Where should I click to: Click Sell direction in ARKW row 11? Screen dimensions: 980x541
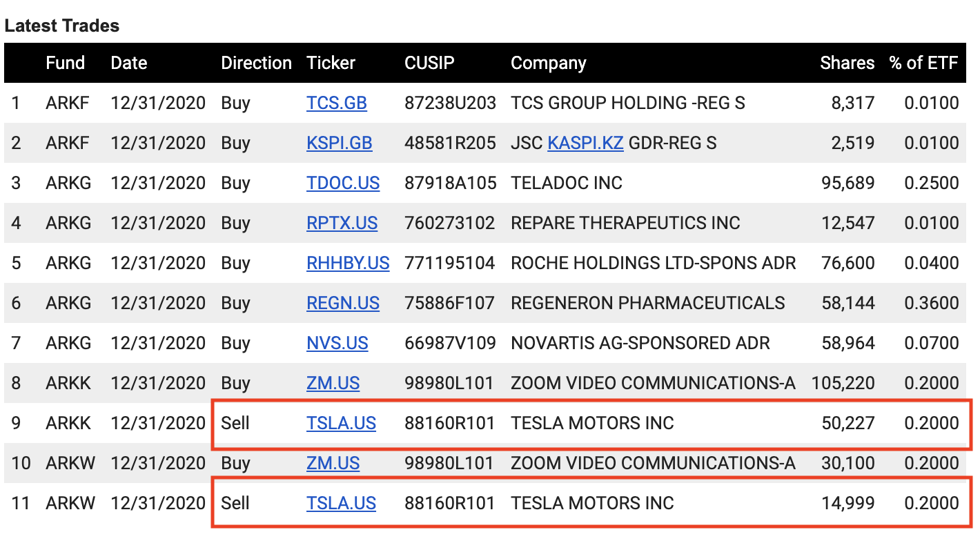click(235, 504)
